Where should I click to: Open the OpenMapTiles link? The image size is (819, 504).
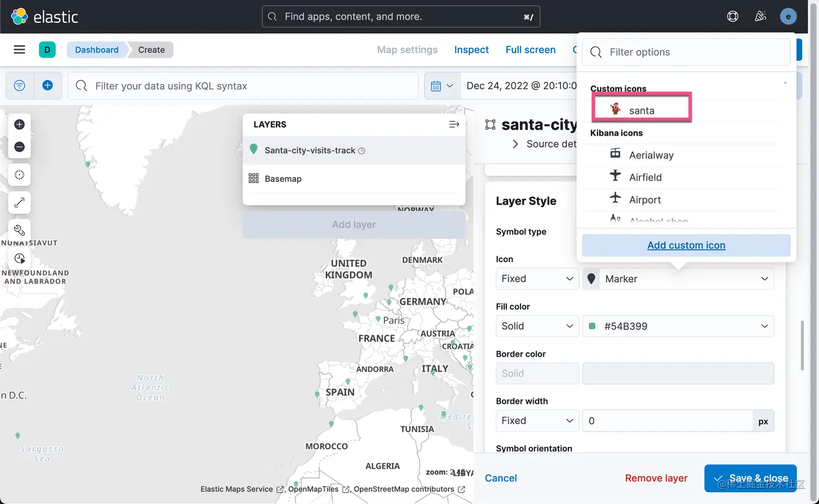318,489
